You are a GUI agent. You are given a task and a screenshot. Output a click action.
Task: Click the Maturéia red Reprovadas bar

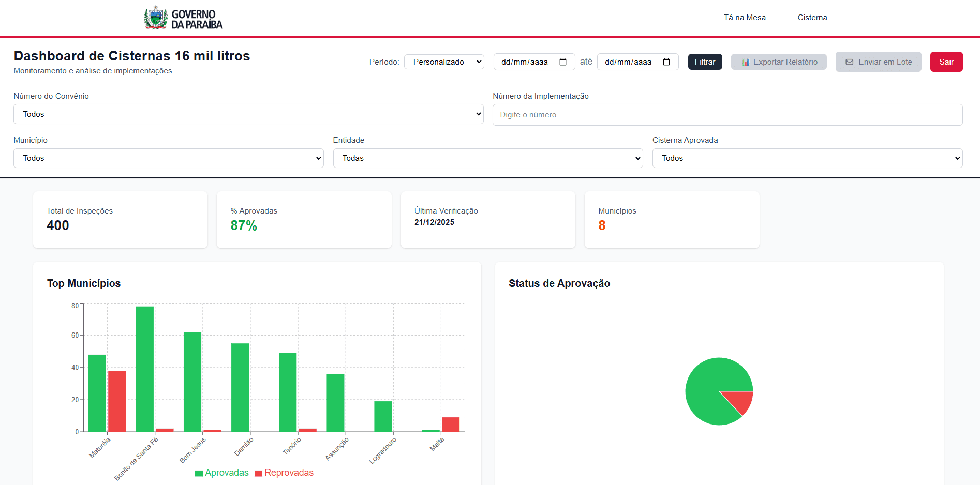[117, 401]
